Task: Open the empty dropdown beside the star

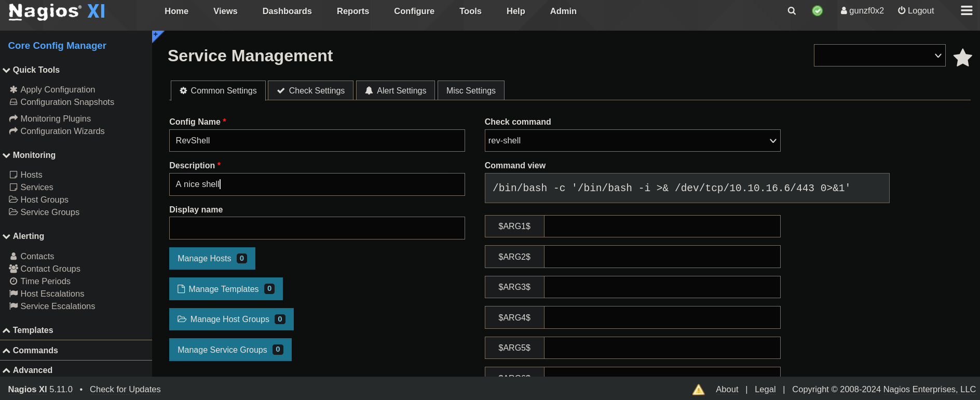Action: click(879, 56)
